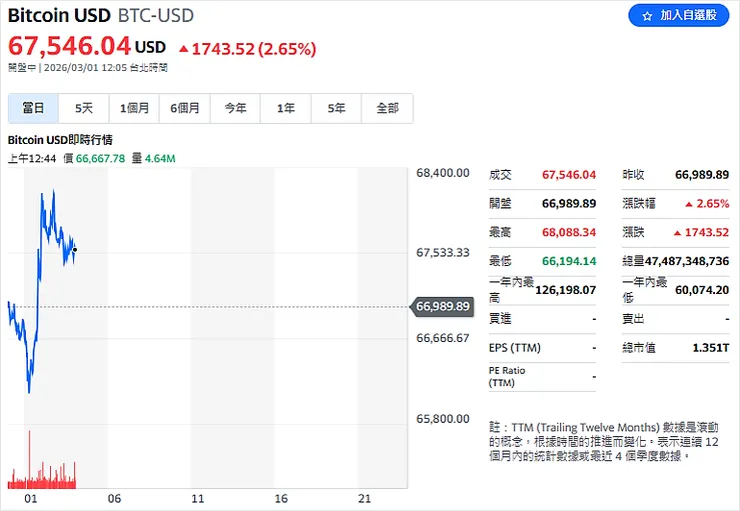Click the PE Ratio (TTM) label
740x511 pixels.
507,377
